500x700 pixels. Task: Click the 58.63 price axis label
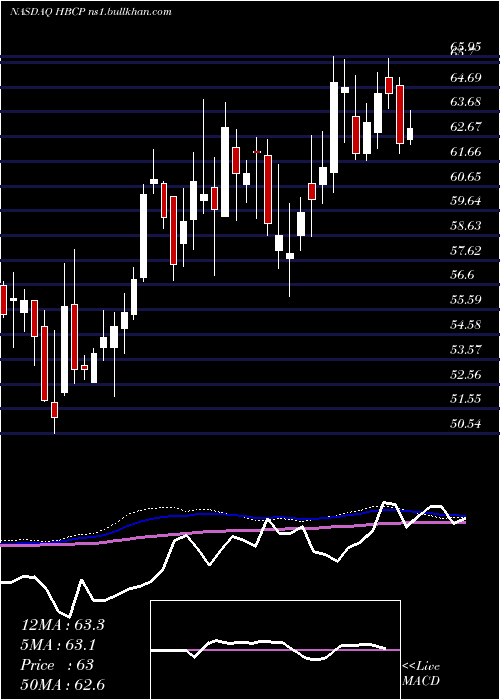click(x=466, y=226)
